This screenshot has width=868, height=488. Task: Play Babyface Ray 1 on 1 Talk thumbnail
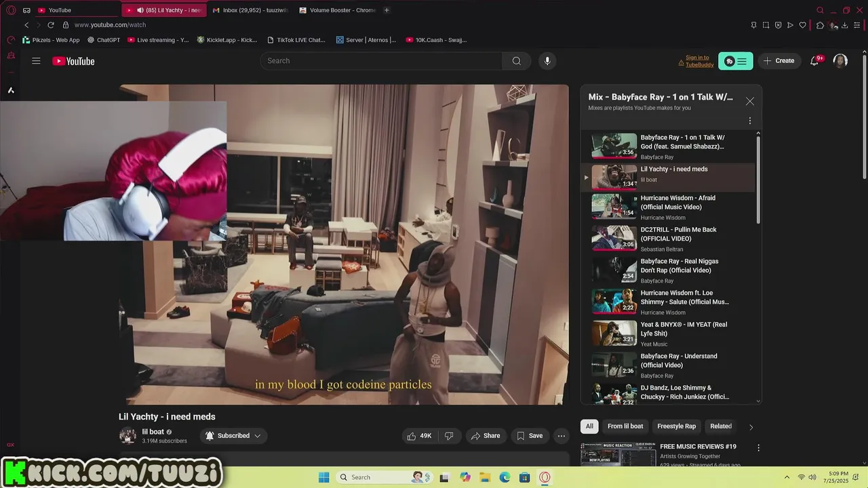pyautogui.click(x=614, y=146)
